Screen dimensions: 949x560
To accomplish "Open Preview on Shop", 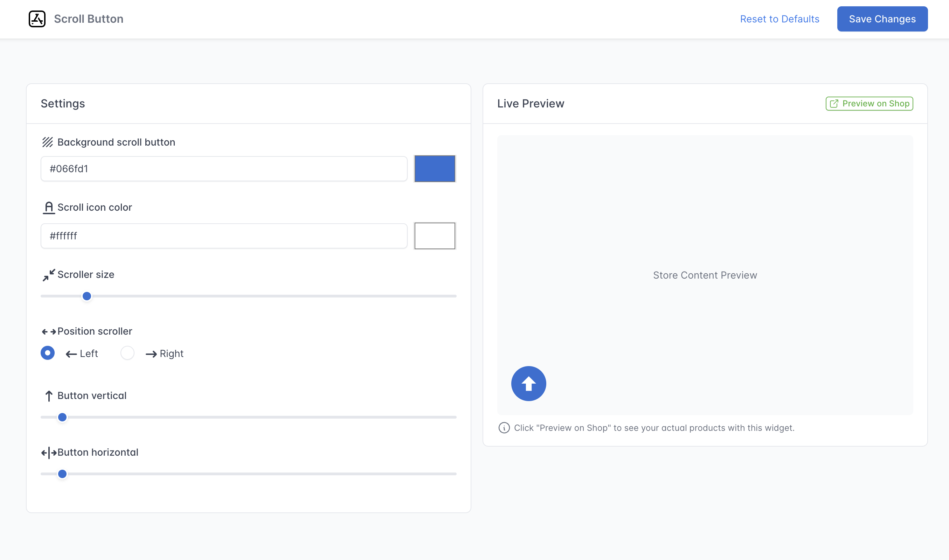I will (870, 103).
